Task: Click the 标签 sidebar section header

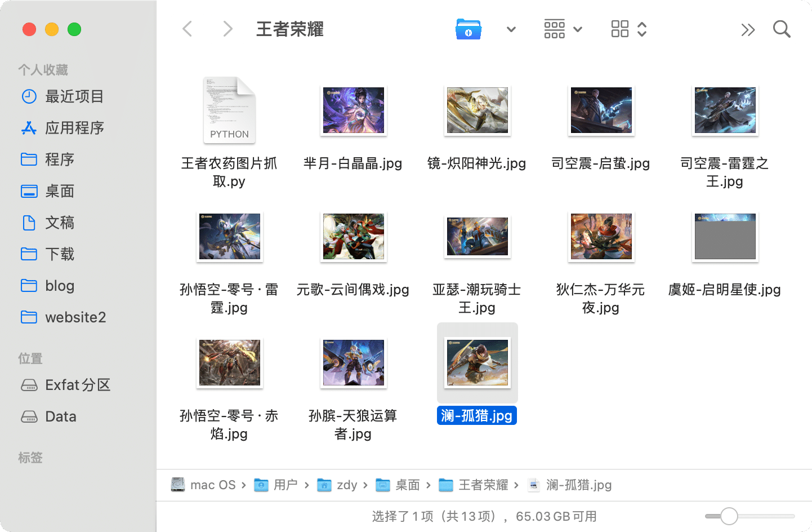Action: tap(30, 458)
